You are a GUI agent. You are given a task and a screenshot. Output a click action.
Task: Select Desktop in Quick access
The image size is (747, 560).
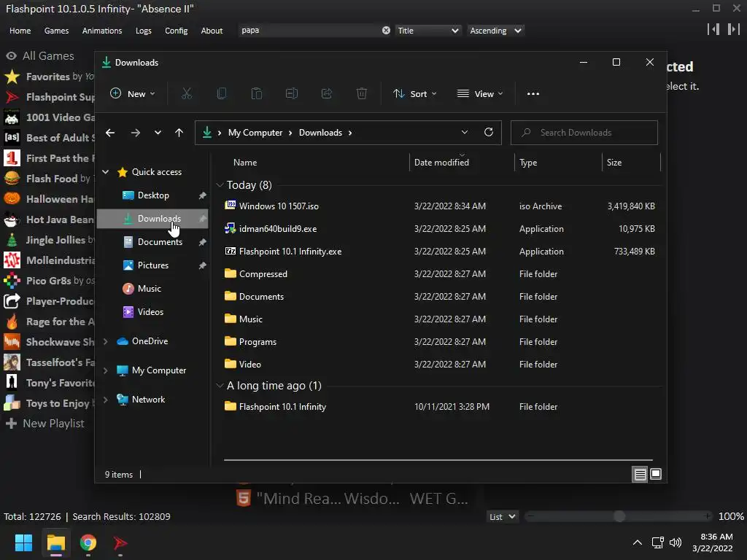click(153, 195)
